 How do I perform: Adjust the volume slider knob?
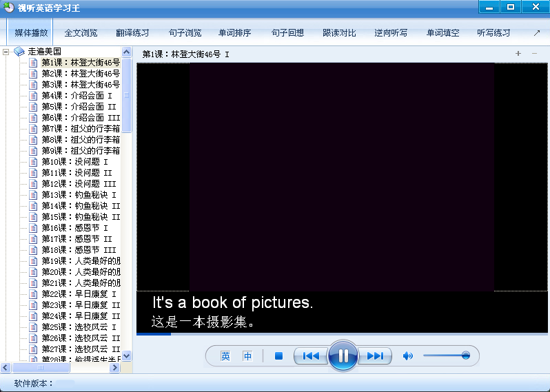(465, 355)
